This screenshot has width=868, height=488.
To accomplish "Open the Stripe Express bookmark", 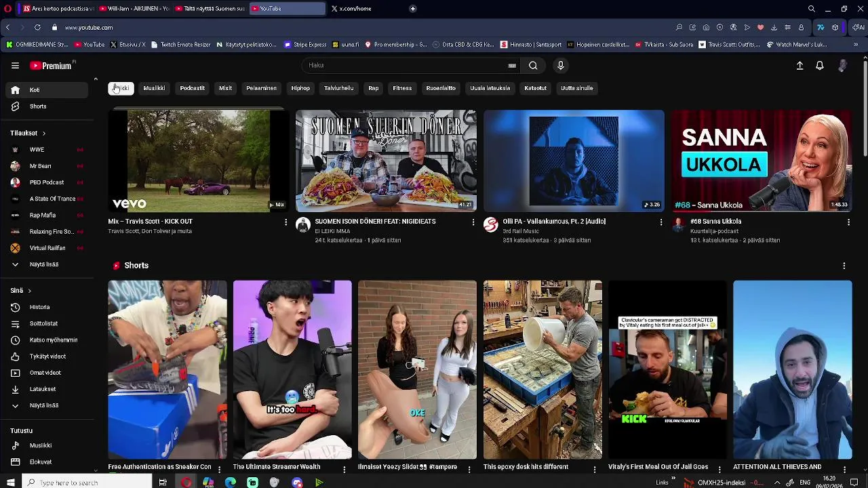I will (305, 45).
